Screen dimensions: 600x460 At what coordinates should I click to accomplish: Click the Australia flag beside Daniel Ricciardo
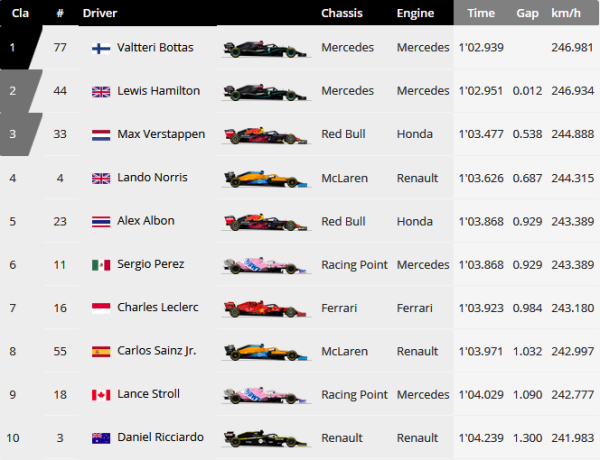pyautogui.click(x=101, y=438)
